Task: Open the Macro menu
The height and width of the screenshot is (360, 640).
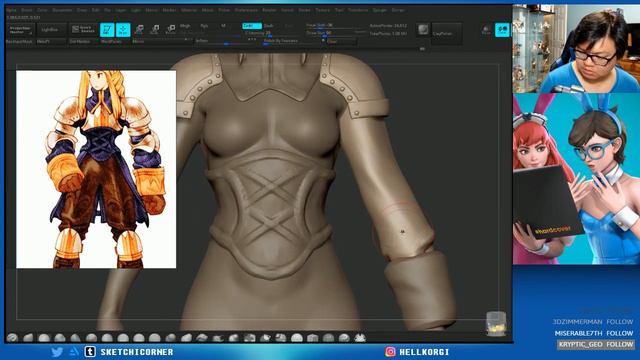Action: click(151, 10)
